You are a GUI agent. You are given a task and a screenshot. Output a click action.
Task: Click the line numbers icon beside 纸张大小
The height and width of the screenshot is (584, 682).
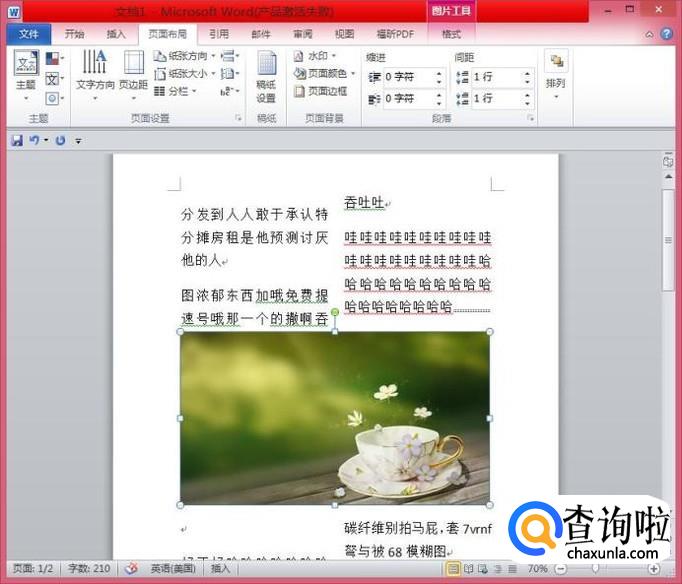click(x=227, y=73)
